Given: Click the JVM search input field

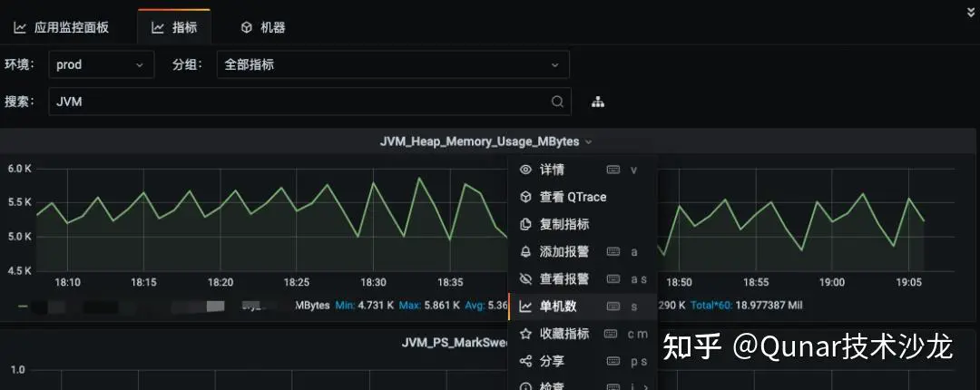Looking at the screenshot, I should tap(299, 102).
